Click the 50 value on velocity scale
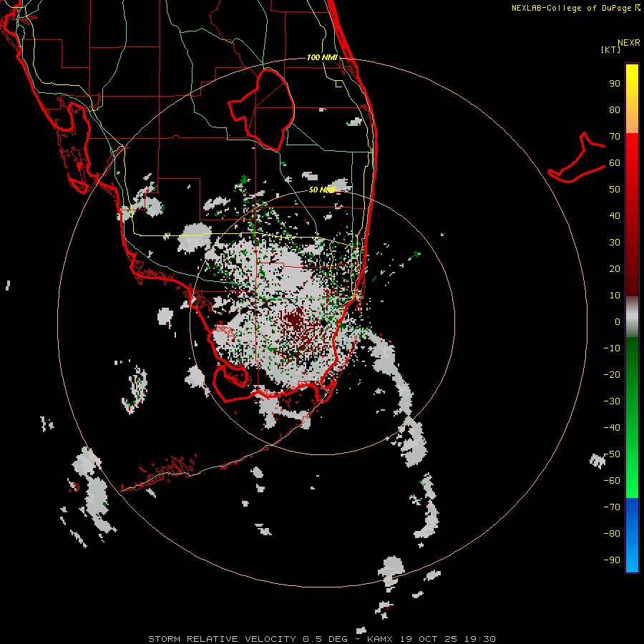The height and width of the screenshot is (644, 644). point(615,190)
